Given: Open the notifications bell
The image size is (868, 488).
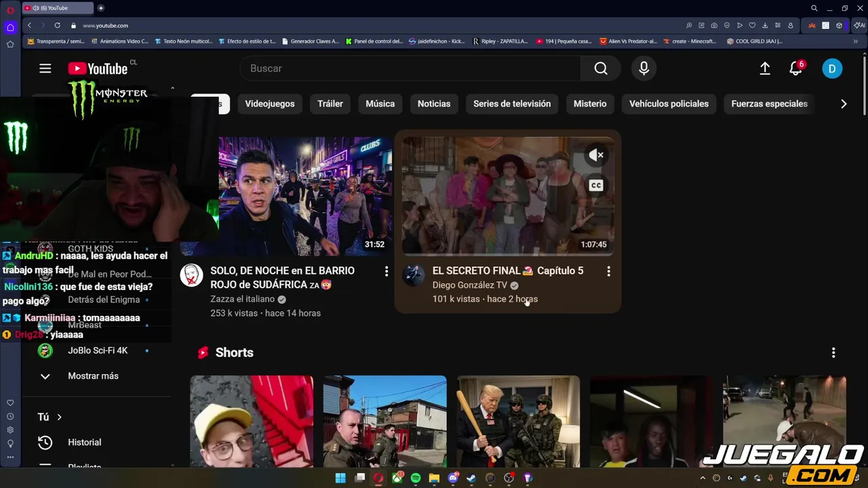Looking at the screenshot, I should (796, 68).
